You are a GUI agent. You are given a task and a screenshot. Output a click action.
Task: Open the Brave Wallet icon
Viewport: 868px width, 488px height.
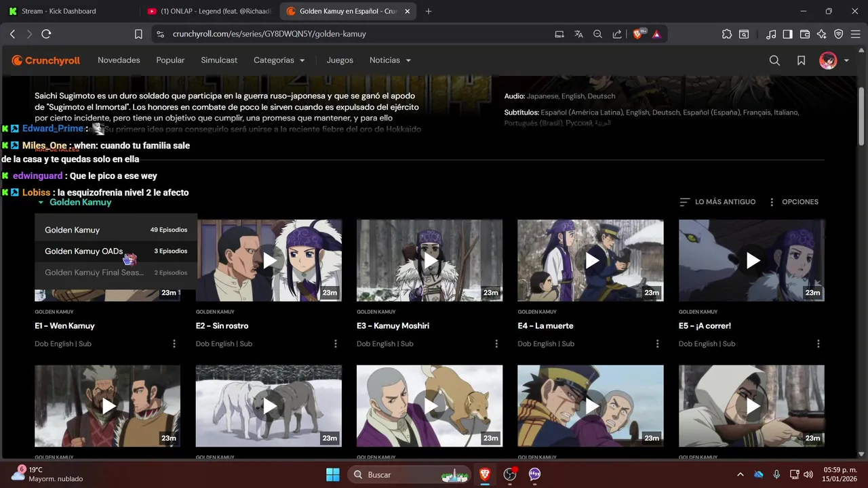[805, 34]
